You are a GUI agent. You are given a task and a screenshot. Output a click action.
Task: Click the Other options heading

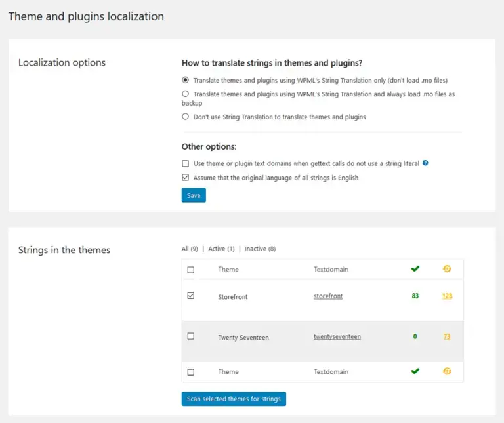point(209,146)
